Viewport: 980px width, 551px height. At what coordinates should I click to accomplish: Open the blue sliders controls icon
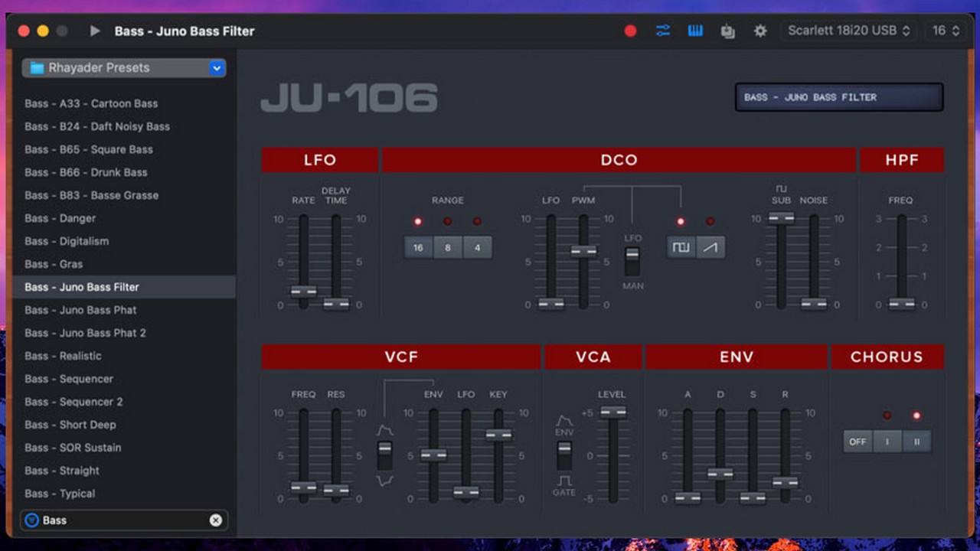coord(663,31)
